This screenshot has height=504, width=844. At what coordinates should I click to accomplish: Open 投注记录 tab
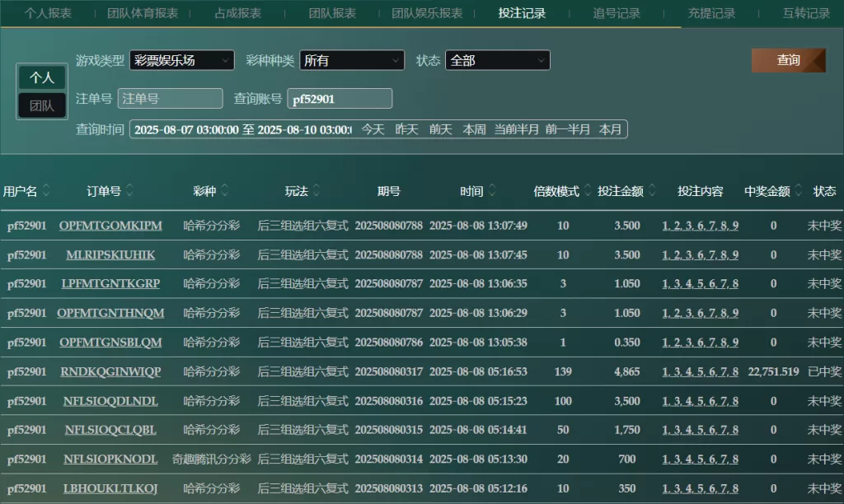click(x=522, y=13)
